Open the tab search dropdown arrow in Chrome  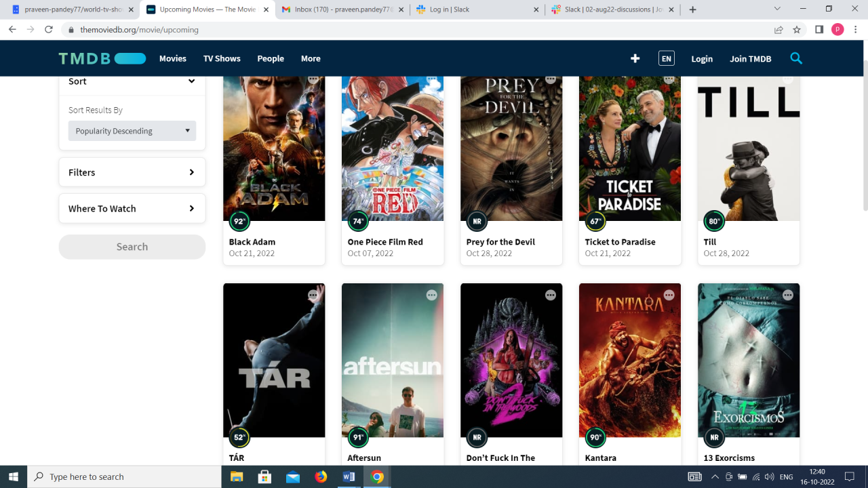tap(777, 9)
